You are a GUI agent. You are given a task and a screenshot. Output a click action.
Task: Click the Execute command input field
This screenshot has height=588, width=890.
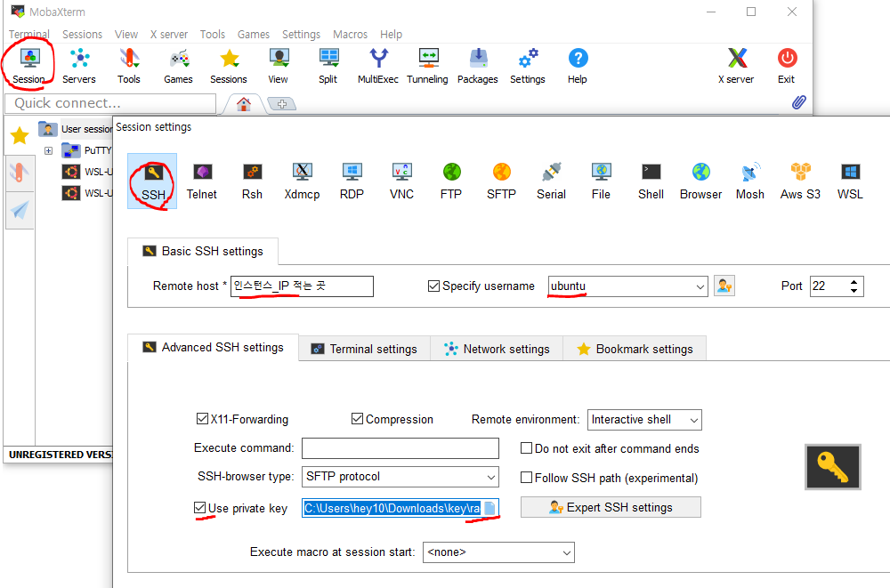400,447
